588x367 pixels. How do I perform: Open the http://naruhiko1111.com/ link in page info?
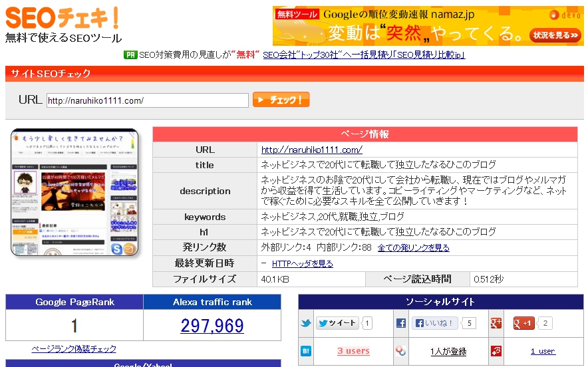tap(311, 150)
